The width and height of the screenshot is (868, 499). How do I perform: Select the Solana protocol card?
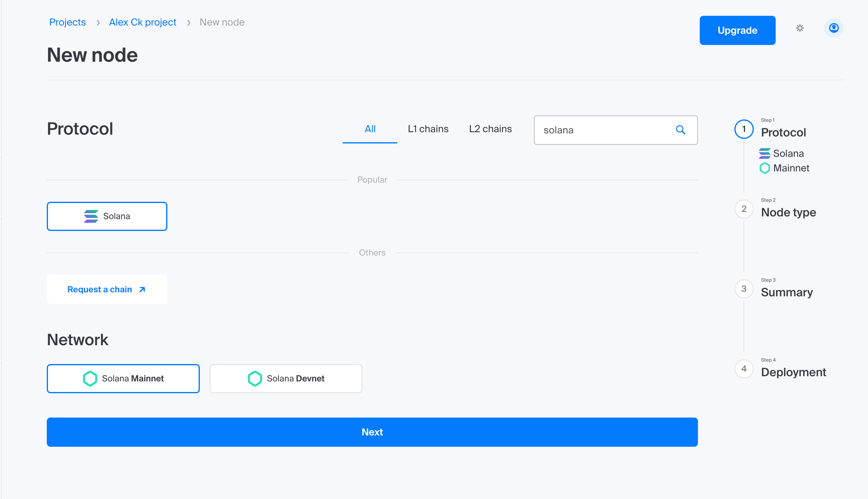click(x=107, y=216)
